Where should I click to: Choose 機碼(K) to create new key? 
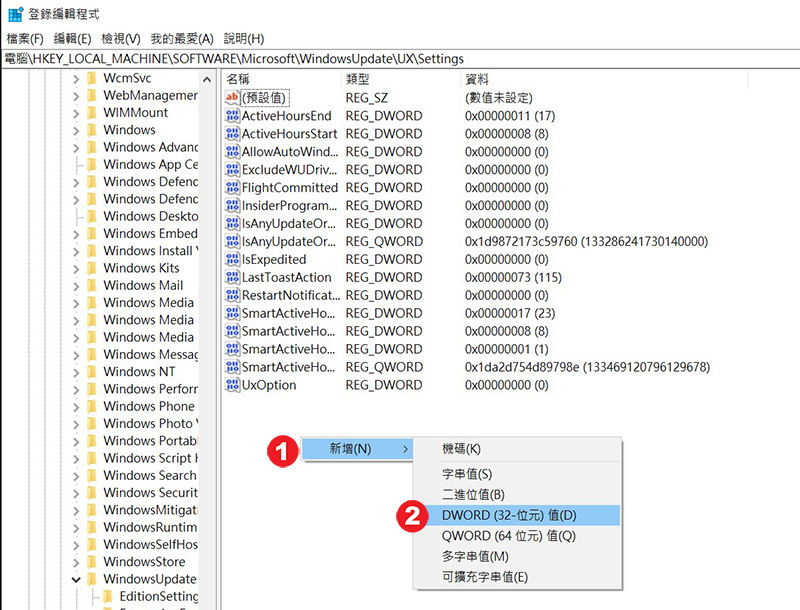coord(517,449)
